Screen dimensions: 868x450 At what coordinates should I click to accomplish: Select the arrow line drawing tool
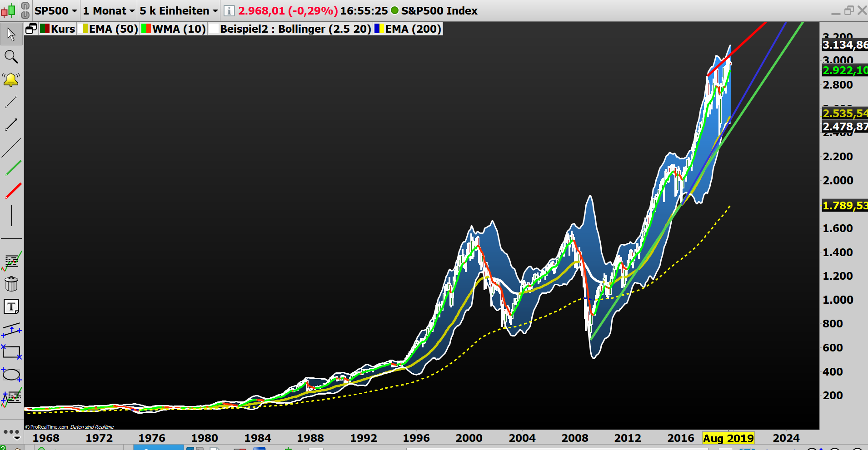tap(11, 124)
